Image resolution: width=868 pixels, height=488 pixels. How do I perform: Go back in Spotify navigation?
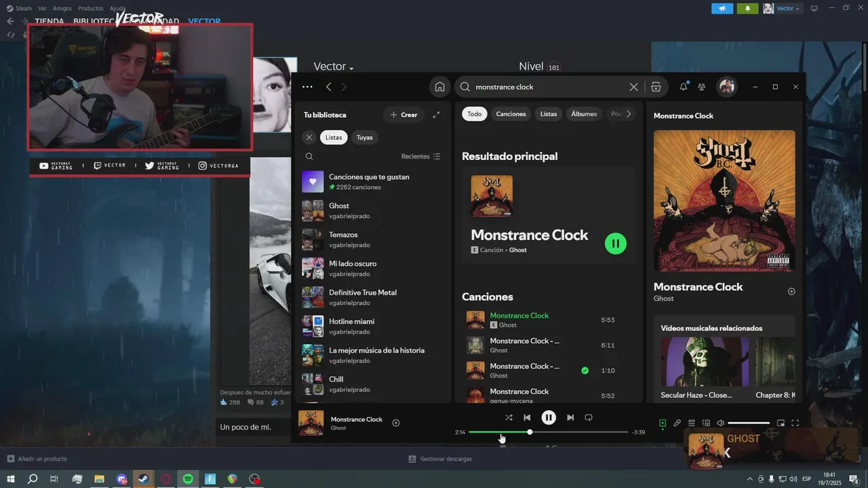point(329,87)
